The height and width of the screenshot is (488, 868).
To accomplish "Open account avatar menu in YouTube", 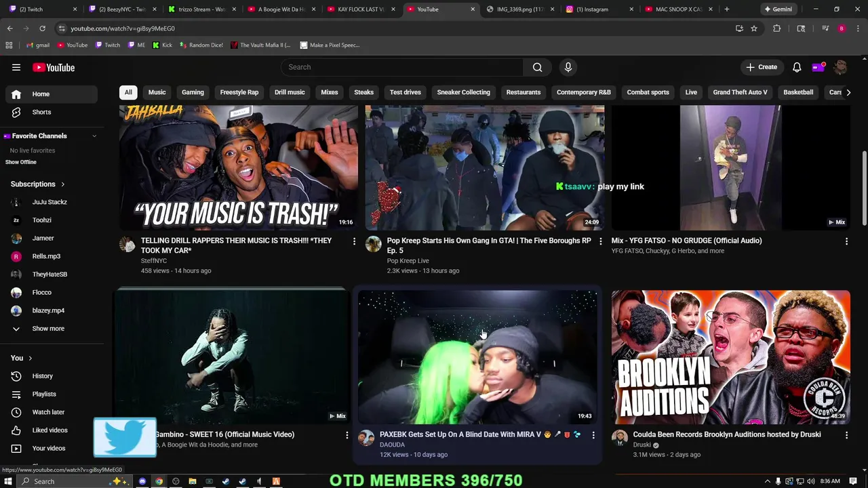I will (x=840, y=67).
